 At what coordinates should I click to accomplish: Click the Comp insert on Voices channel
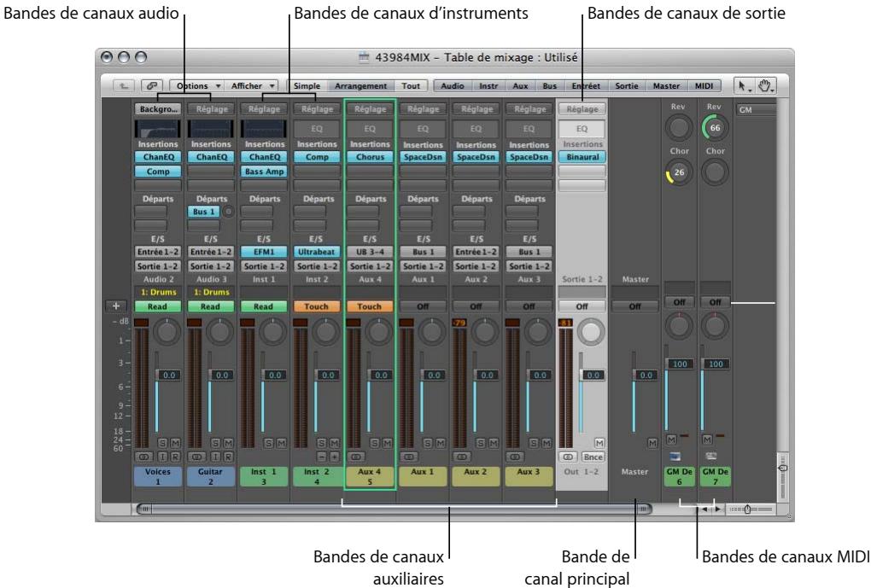click(x=158, y=172)
